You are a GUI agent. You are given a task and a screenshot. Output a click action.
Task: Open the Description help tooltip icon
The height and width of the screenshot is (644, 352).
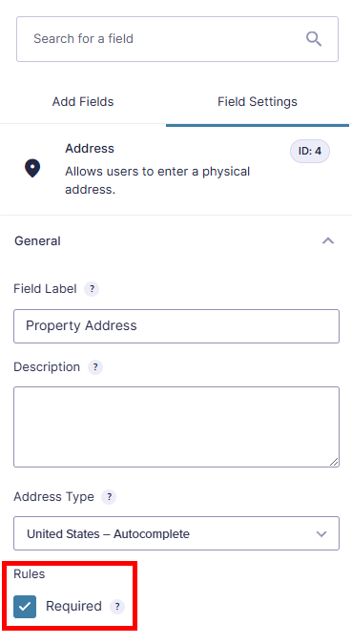point(95,366)
